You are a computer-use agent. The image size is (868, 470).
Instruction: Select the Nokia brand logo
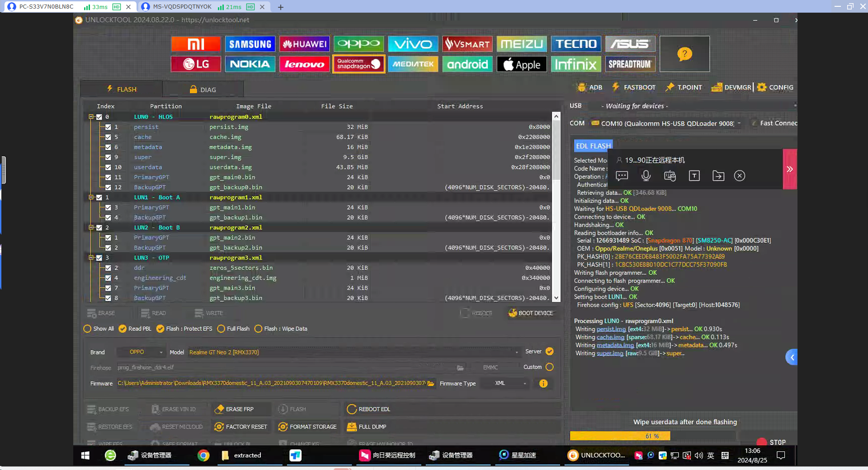click(250, 64)
